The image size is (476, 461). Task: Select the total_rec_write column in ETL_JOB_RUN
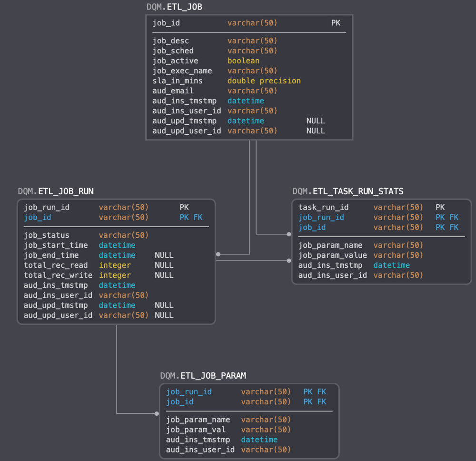tap(58, 275)
